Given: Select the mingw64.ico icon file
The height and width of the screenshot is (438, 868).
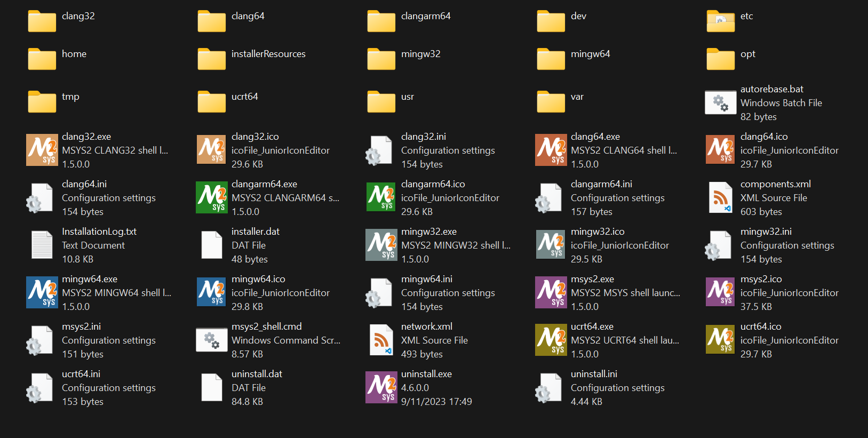Looking at the screenshot, I should pyautogui.click(x=212, y=292).
